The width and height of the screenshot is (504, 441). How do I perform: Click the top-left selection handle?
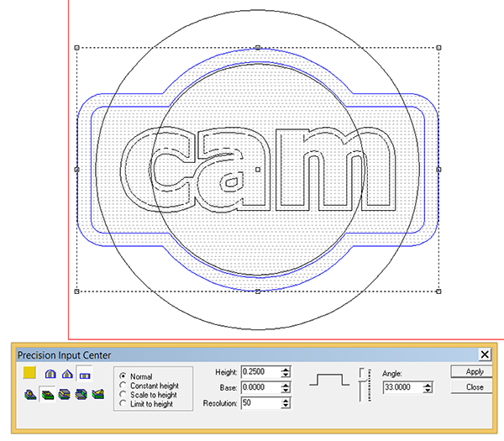76,48
